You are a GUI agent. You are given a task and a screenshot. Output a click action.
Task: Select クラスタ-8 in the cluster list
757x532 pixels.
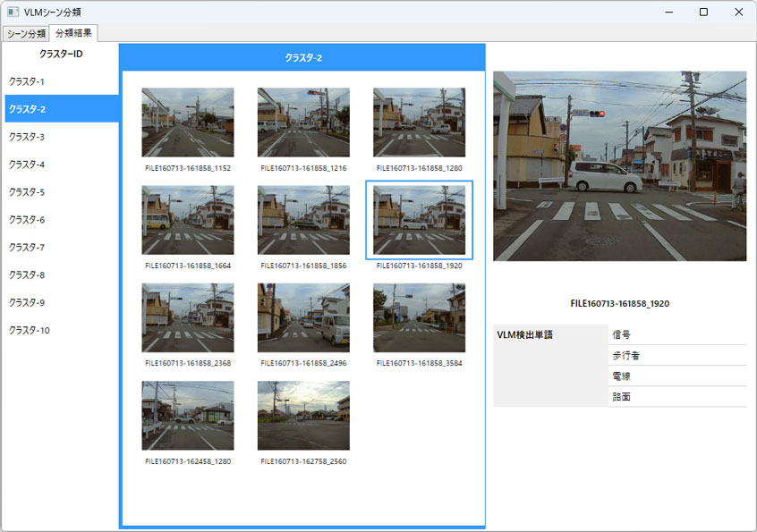tap(27, 274)
